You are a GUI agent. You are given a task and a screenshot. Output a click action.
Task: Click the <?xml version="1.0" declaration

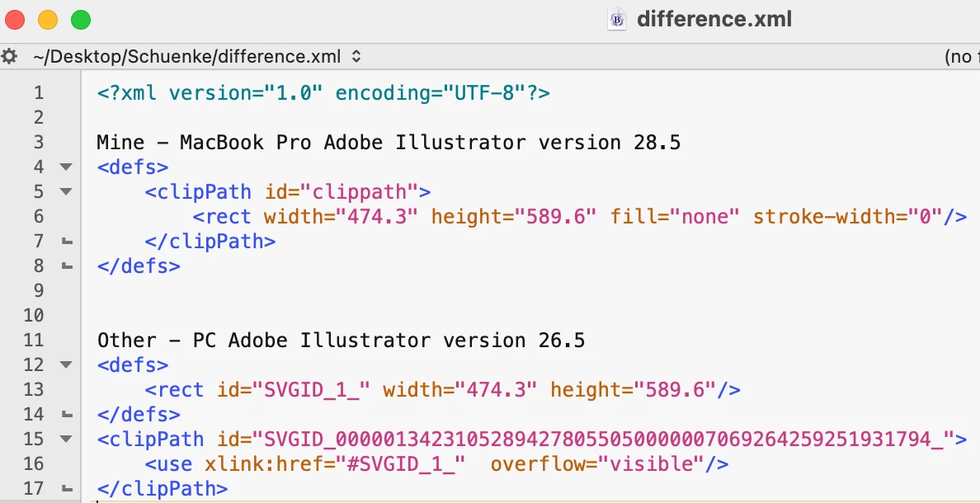click(x=210, y=93)
